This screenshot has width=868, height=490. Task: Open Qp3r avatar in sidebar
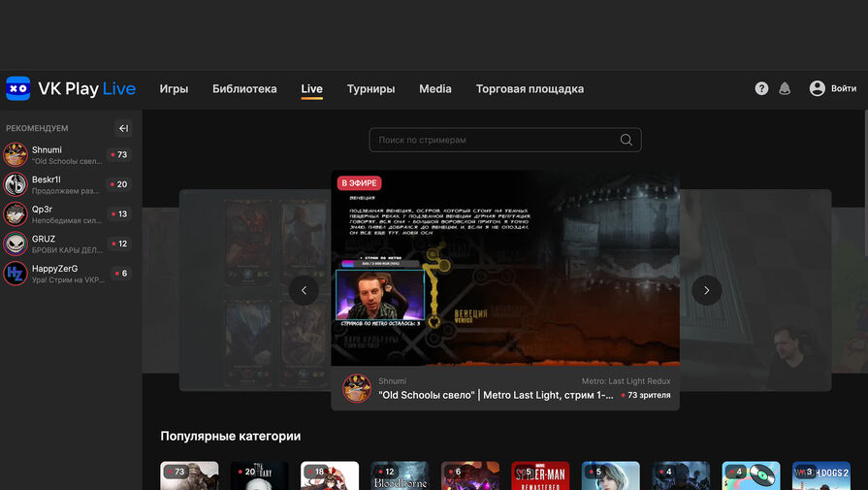[x=15, y=213]
